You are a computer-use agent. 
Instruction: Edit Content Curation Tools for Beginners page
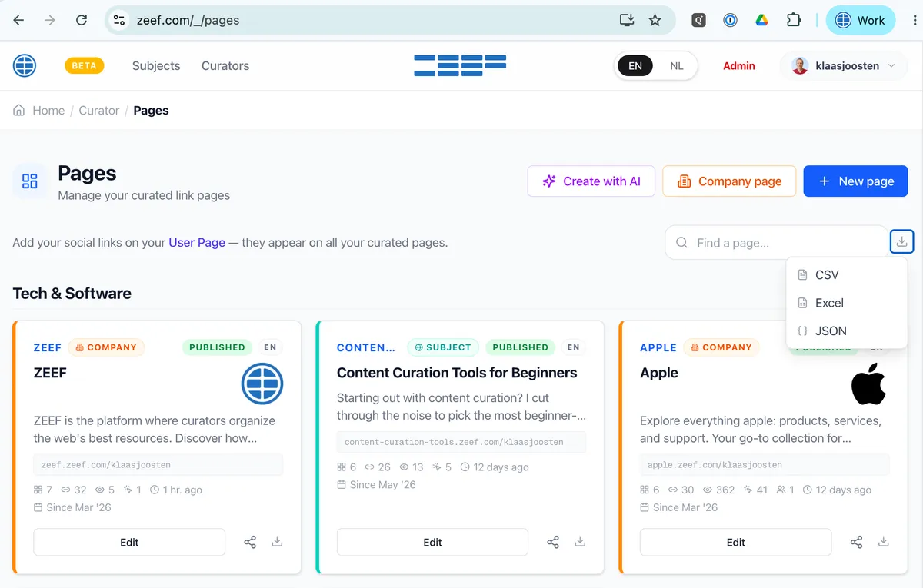point(432,543)
